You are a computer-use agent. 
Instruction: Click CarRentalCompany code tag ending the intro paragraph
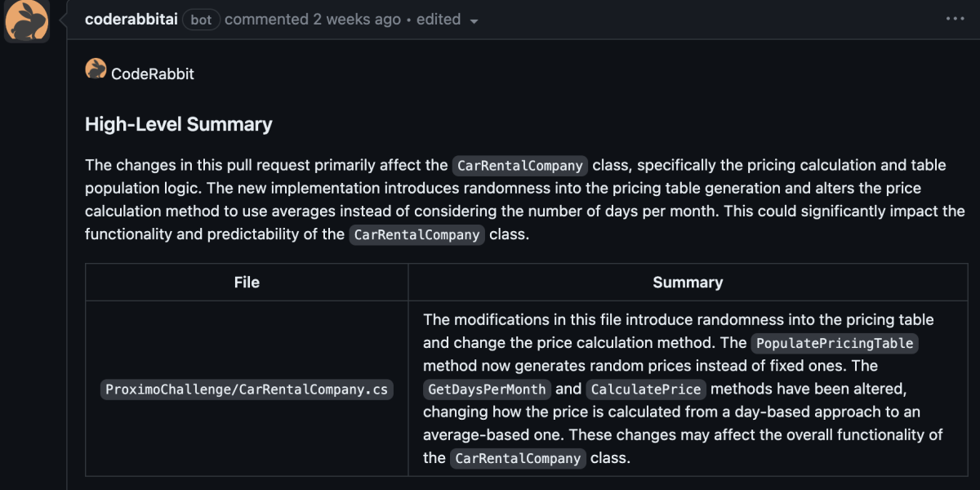[x=417, y=235]
